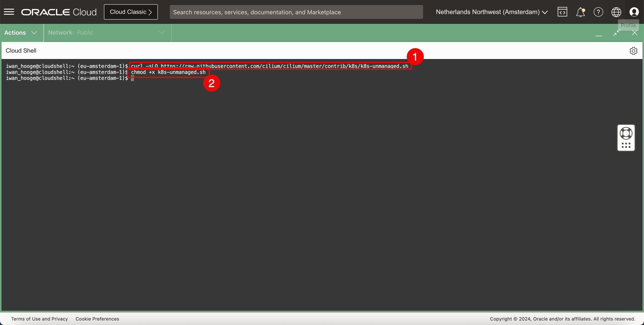Click the Cloud Classic button
Viewport: 644px width, 325px height.
pyautogui.click(x=131, y=12)
